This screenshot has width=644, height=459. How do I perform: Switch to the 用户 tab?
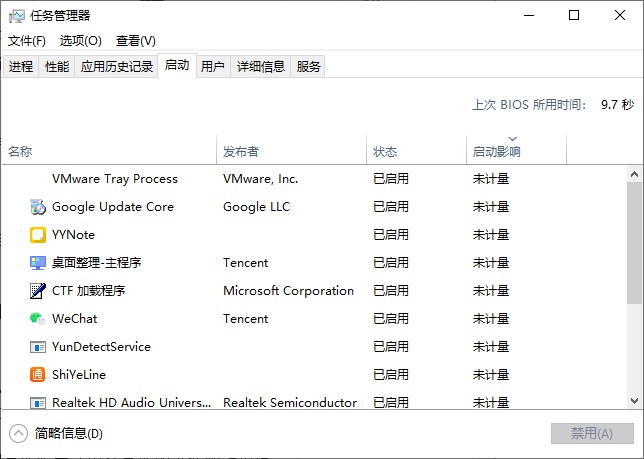point(212,66)
